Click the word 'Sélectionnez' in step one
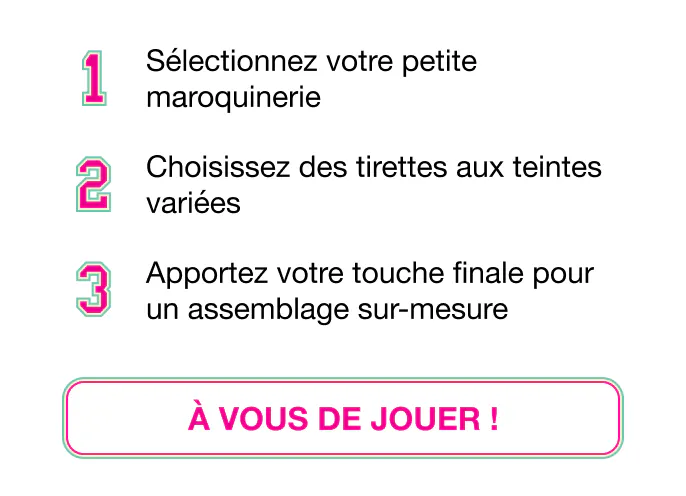The image size is (686, 496). coord(232,61)
